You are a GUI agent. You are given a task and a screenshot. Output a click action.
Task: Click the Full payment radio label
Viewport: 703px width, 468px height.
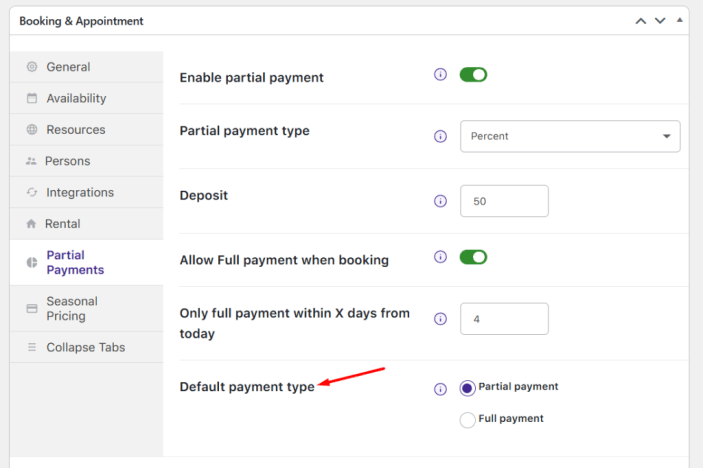tap(511, 418)
